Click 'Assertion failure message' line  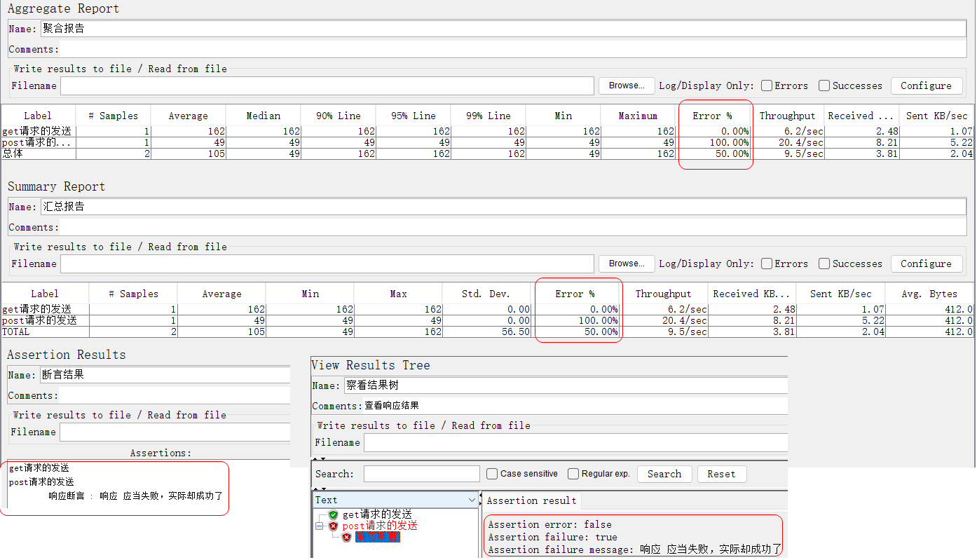coord(634,549)
